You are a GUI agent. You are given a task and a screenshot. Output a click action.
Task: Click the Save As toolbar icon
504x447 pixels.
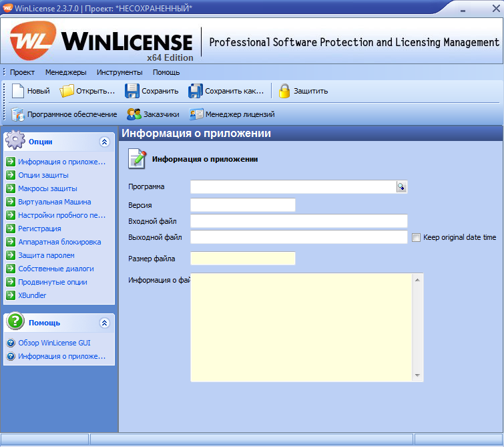click(196, 91)
